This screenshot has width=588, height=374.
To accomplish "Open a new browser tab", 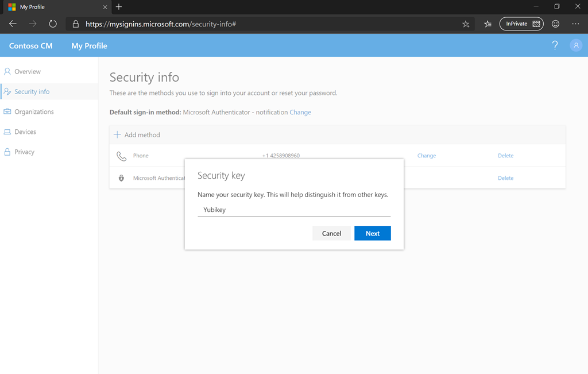I will 119,7.
